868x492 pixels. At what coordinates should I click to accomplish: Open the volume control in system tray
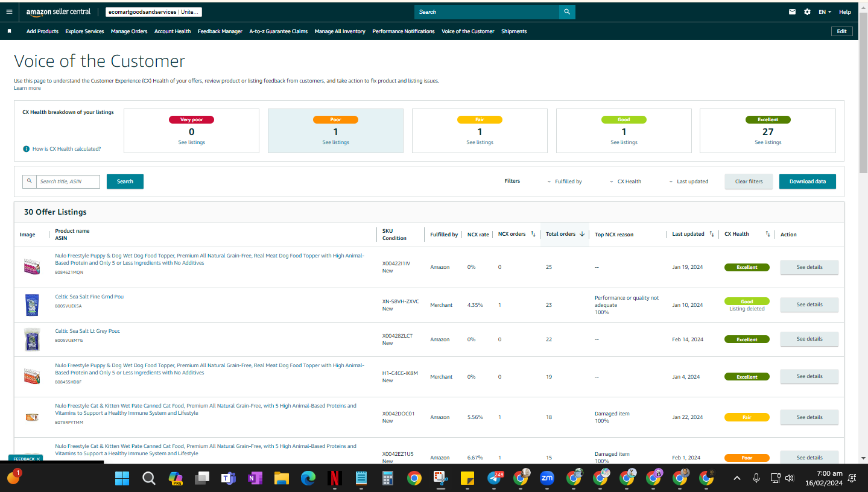click(x=790, y=478)
